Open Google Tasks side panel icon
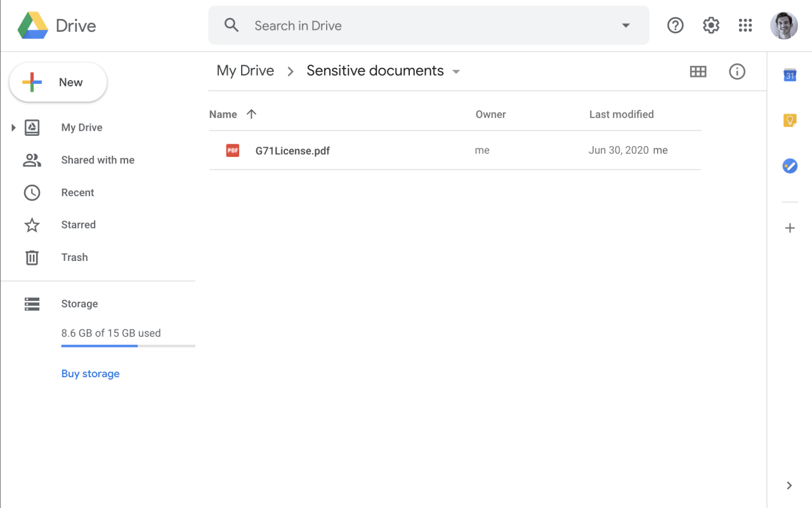 pyautogui.click(x=790, y=166)
